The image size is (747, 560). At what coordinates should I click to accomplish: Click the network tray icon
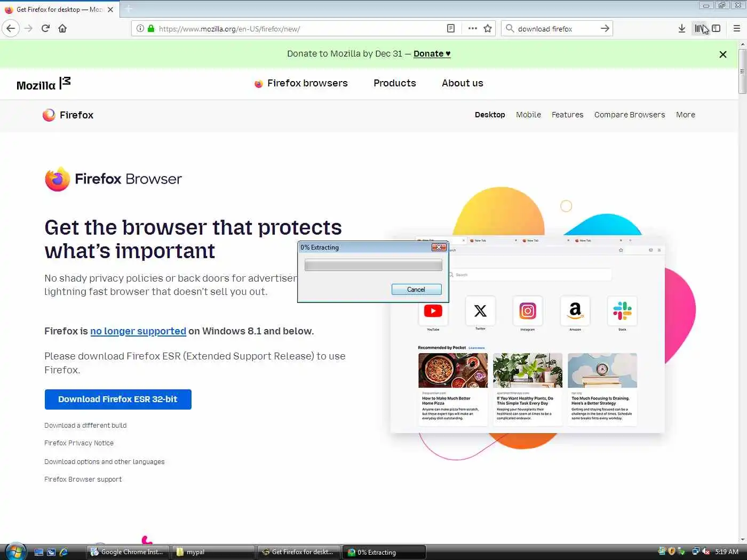(x=696, y=551)
